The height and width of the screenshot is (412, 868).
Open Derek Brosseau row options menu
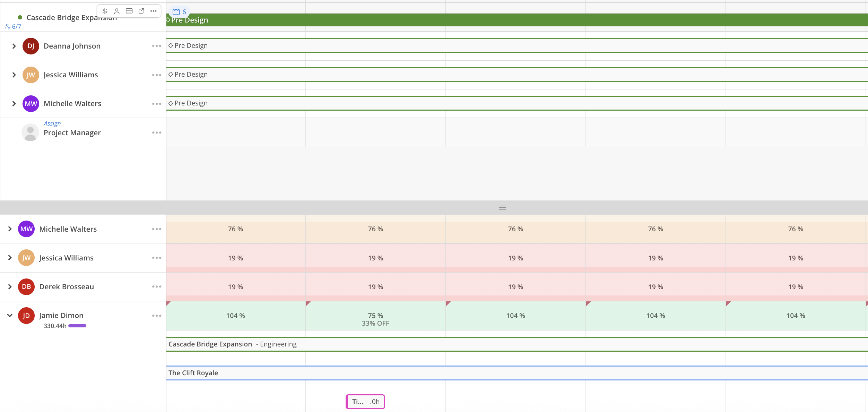(x=157, y=286)
